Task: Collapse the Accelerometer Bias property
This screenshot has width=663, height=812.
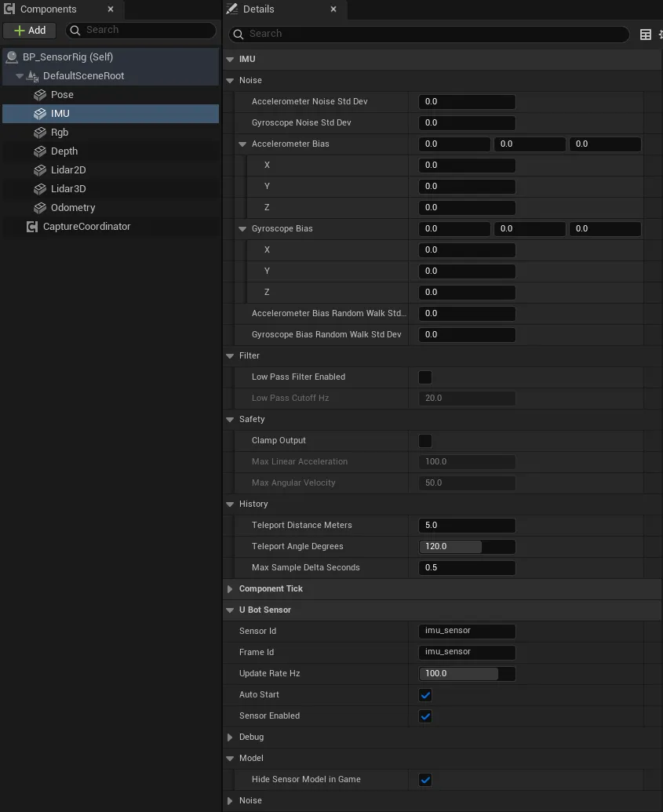Action: [242, 144]
